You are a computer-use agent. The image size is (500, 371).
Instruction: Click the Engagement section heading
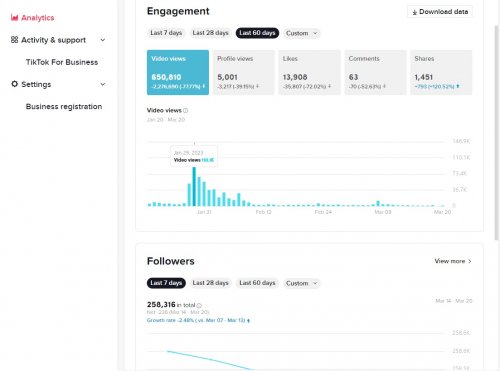(178, 11)
